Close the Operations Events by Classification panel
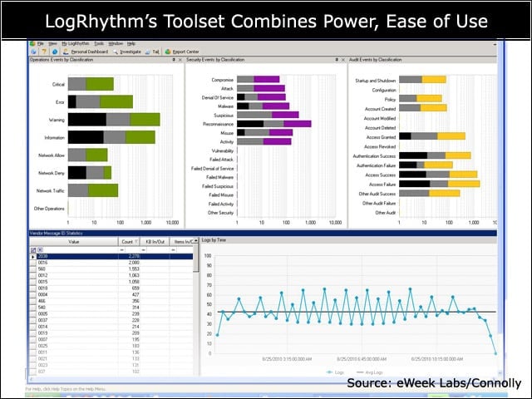 [180, 60]
